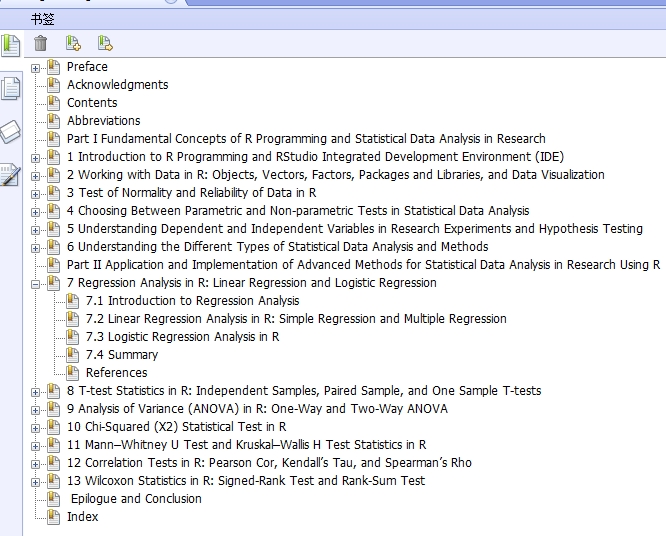Open 7.3 Logistic Regression Analysis in R
The height and width of the screenshot is (536, 666).
point(182,336)
